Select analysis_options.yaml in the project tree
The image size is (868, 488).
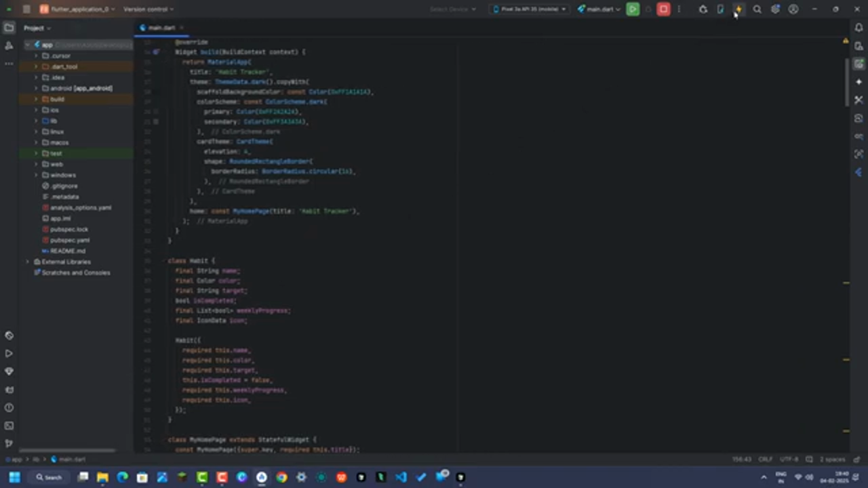81,207
